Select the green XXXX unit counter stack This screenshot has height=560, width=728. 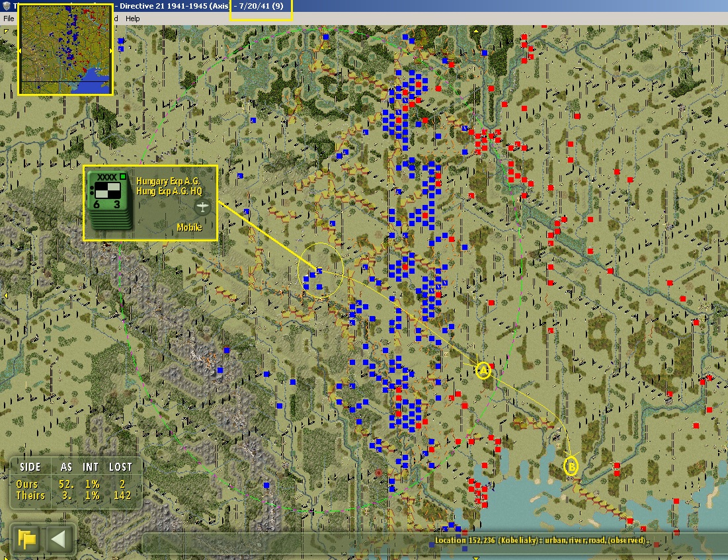pos(110,200)
